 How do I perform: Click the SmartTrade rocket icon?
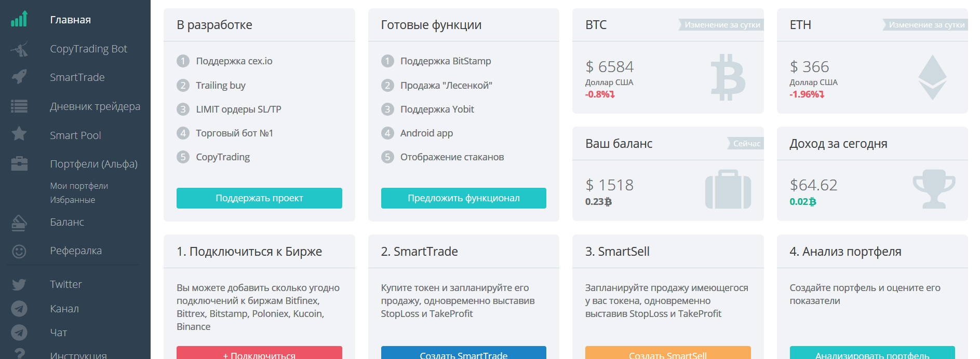[x=19, y=77]
